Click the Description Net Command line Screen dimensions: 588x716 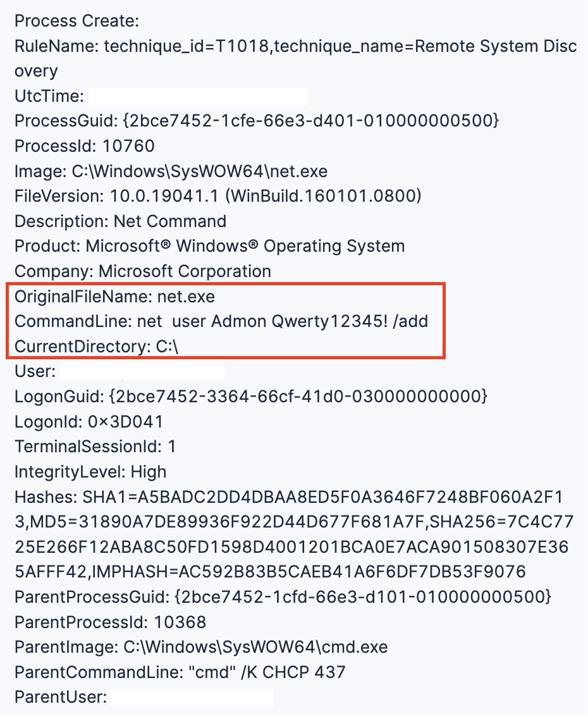pyautogui.click(x=121, y=221)
